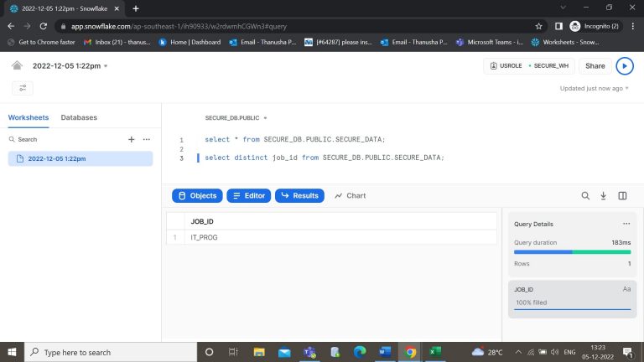Toggle the split panel view icon
The width and height of the screenshot is (644, 362).
(622, 195)
